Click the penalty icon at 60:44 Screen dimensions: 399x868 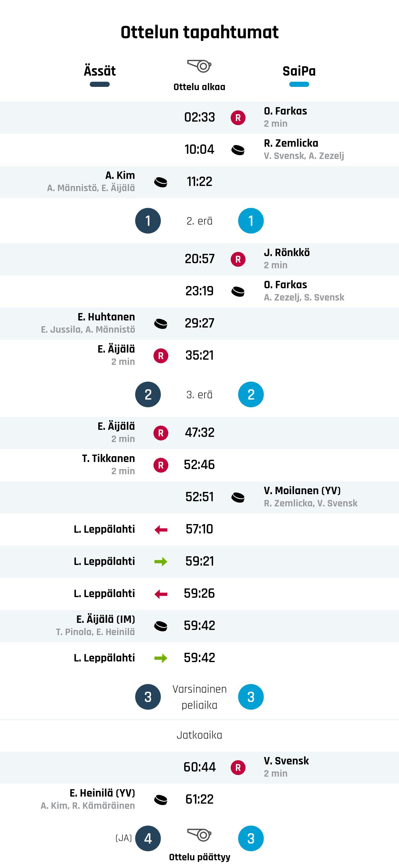tap(238, 768)
